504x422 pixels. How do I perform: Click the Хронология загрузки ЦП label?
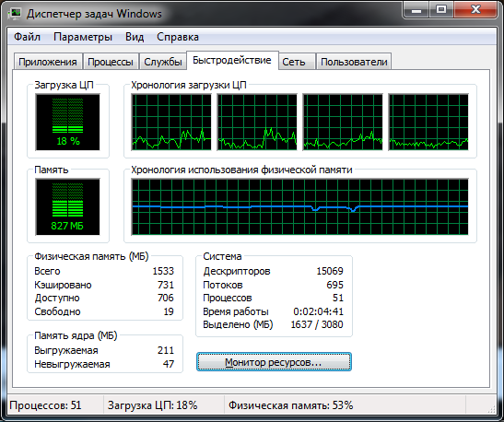click(189, 85)
